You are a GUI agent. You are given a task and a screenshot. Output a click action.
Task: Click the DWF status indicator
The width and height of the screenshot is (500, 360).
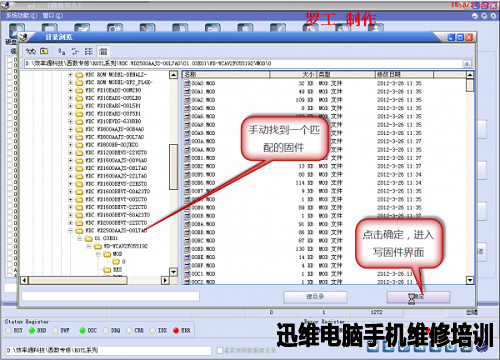[x=56, y=330]
